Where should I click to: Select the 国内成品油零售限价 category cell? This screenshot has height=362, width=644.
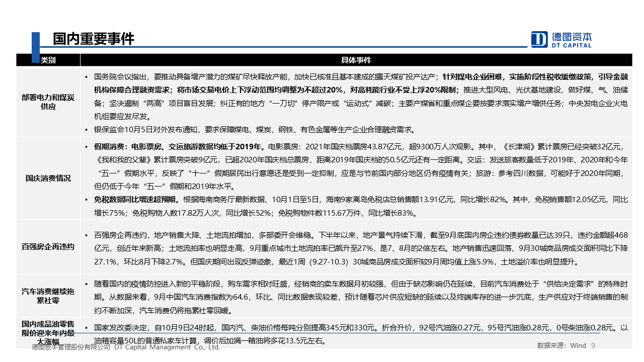48,332
